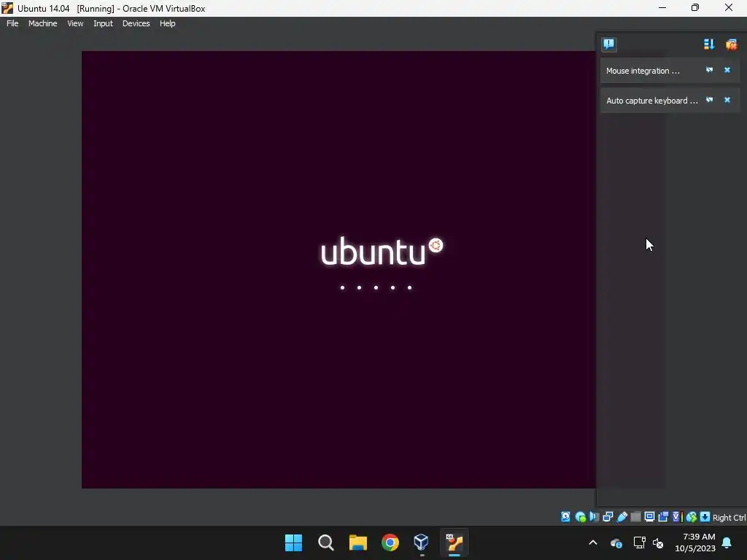Open the clock showing 7:39 AM
747x560 pixels.
695,542
